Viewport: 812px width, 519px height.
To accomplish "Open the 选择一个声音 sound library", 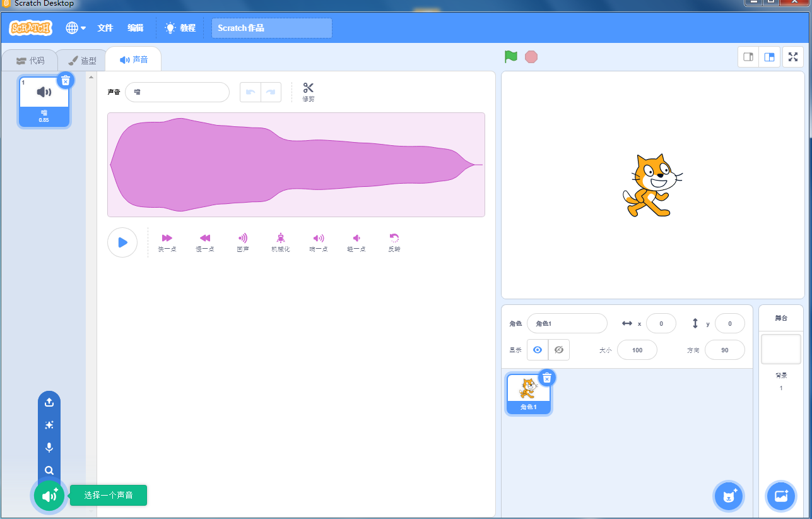I will 49,496.
